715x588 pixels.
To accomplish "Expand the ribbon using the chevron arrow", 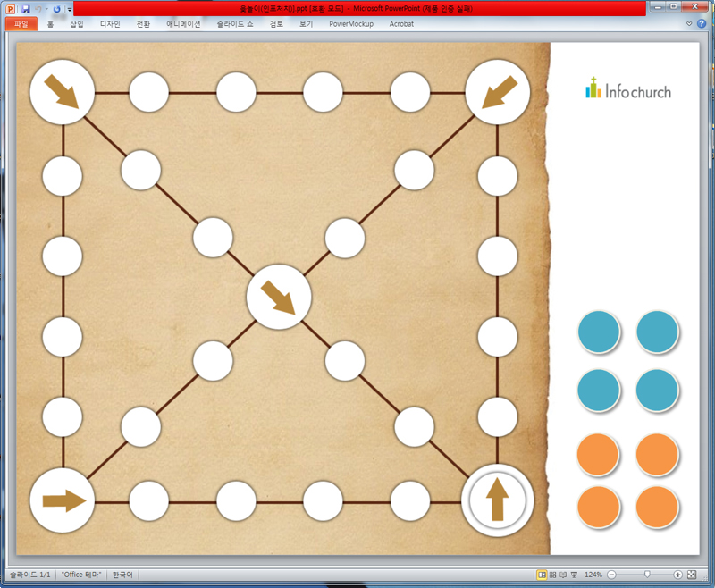I will pyautogui.click(x=688, y=24).
